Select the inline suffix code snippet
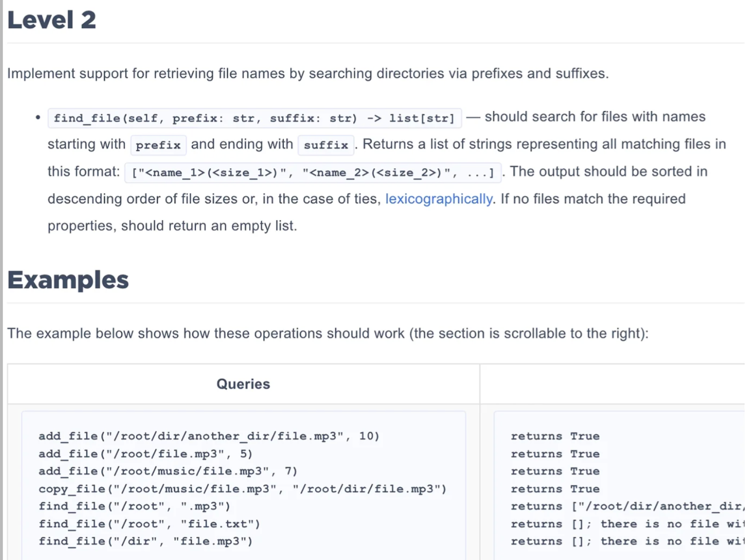This screenshot has width=745, height=560. pyautogui.click(x=326, y=145)
